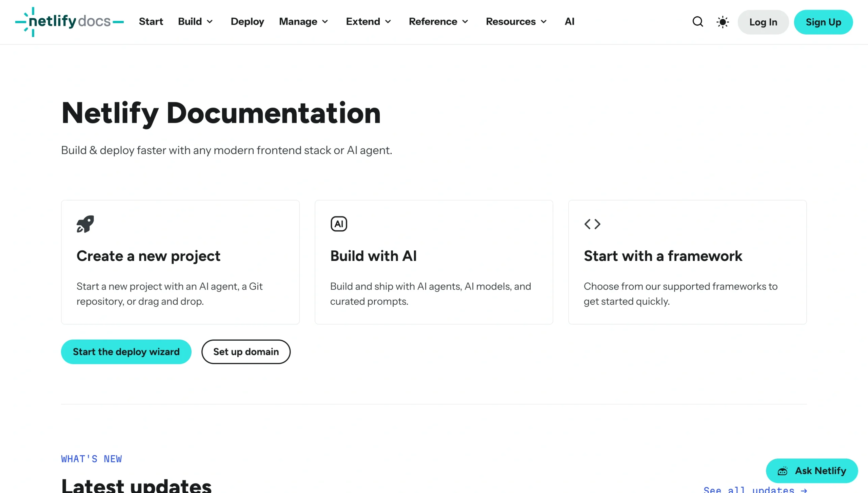Open the Start nav item
This screenshot has width=868, height=493.
click(151, 22)
